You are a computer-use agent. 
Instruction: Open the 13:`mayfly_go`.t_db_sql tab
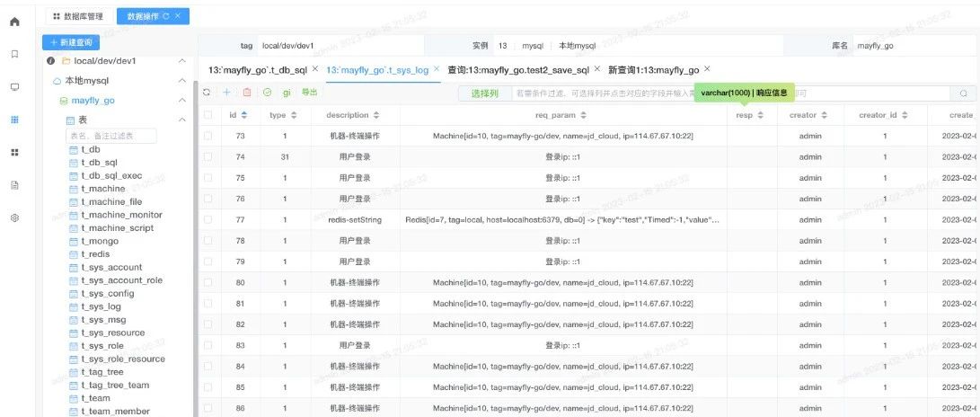point(258,69)
